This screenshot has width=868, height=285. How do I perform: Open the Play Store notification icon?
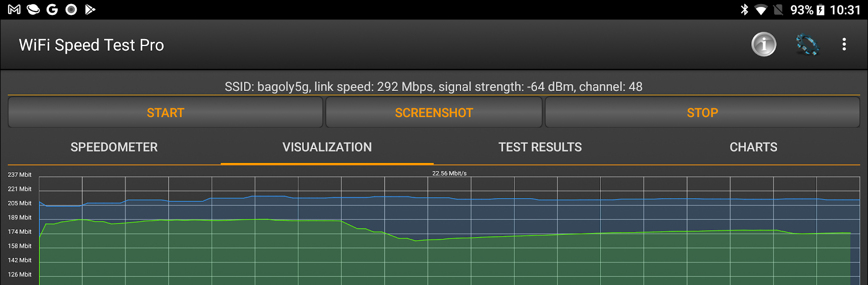(x=90, y=9)
